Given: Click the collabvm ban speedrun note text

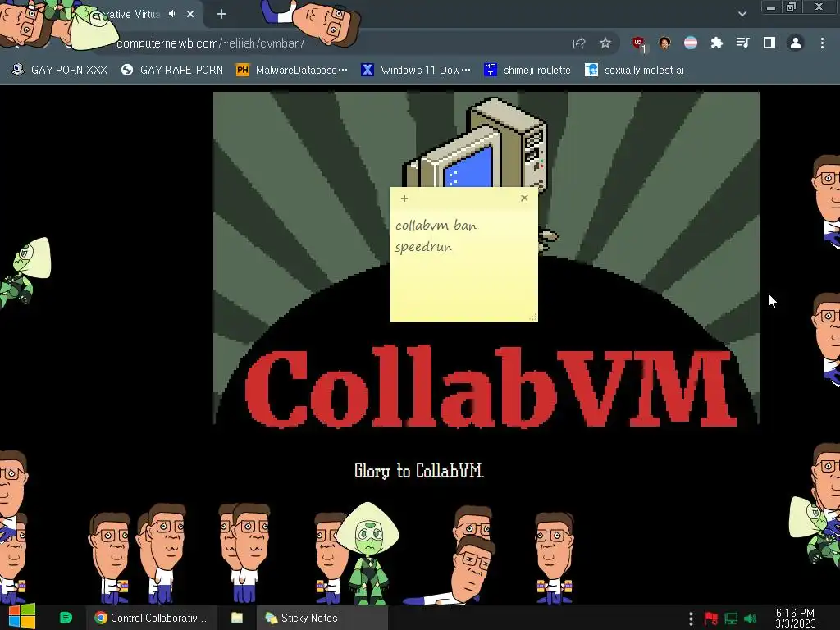Looking at the screenshot, I should tap(436, 236).
